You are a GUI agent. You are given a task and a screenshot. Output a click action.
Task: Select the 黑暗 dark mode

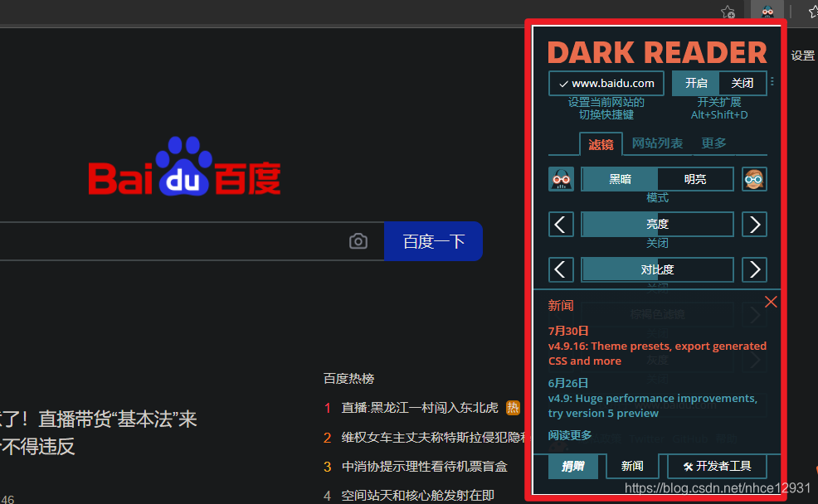(x=620, y=179)
